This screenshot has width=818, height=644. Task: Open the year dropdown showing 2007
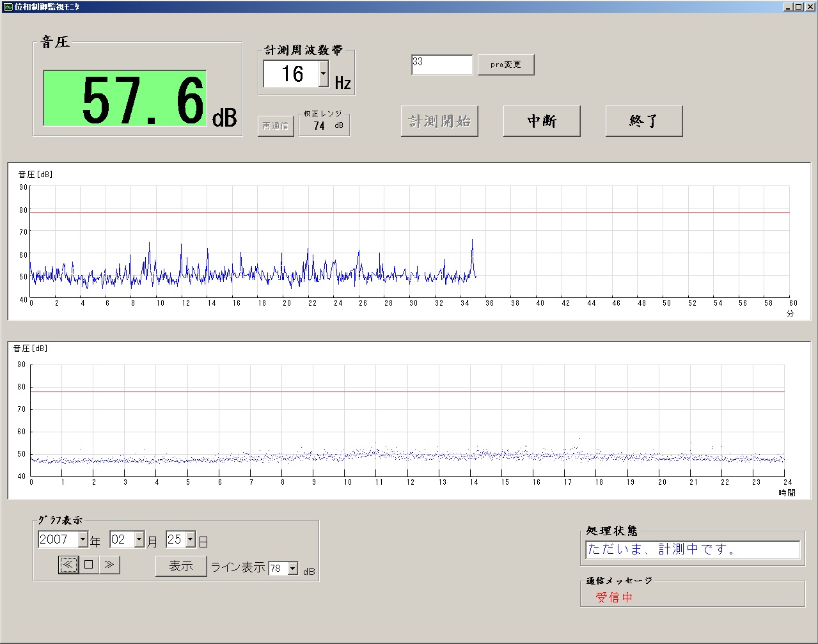pyautogui.click(x=83, y=540)
